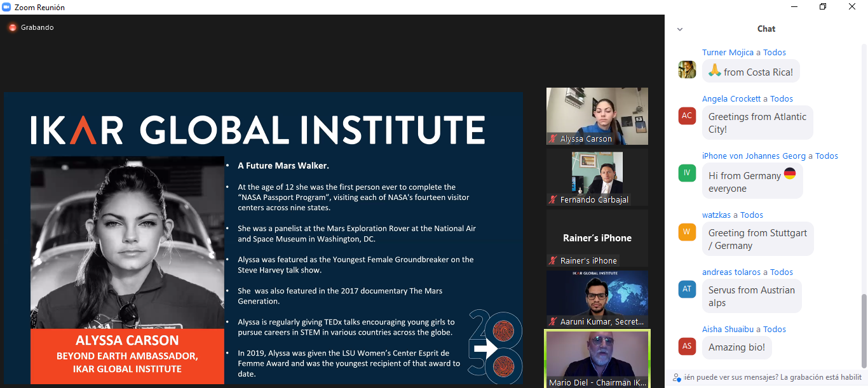Click the 'from Costa Rica!' message bubble
The width and height of the screenshot is (868, 388).
(751, 72)
